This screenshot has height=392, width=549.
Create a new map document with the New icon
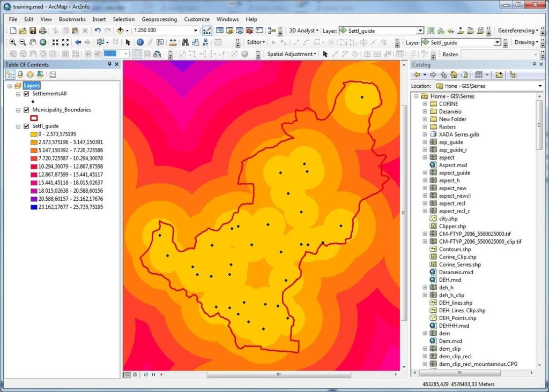tap(13, 31)
